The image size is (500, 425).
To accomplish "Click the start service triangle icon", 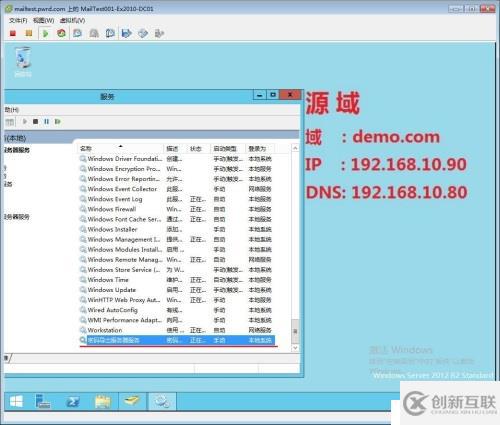I will pyautogui.click(x=25, y=122).
